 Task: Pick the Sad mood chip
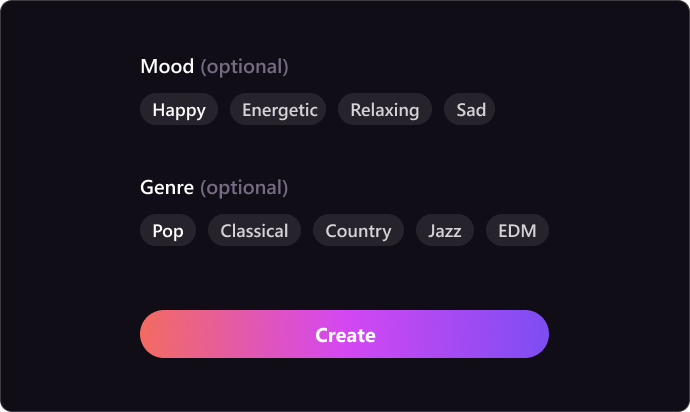470,110
